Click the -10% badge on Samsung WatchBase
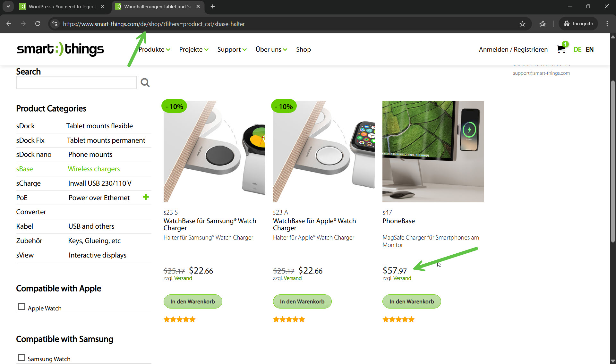The width and height of the screenshot is (616, 364). point(174,106)
